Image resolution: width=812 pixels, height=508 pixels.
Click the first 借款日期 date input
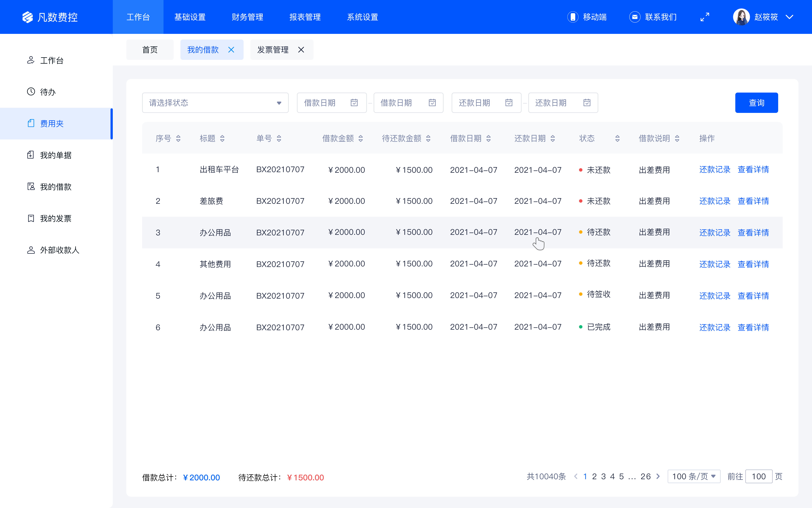tap(332, 103)
